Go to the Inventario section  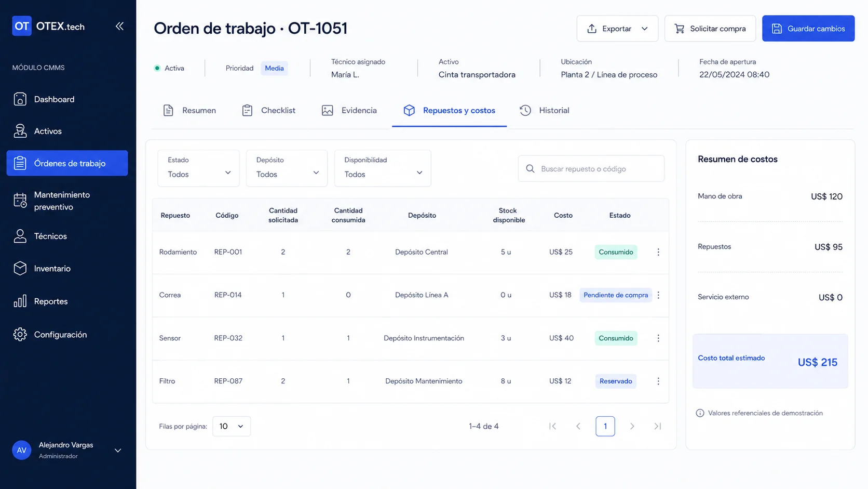point(67,268)
